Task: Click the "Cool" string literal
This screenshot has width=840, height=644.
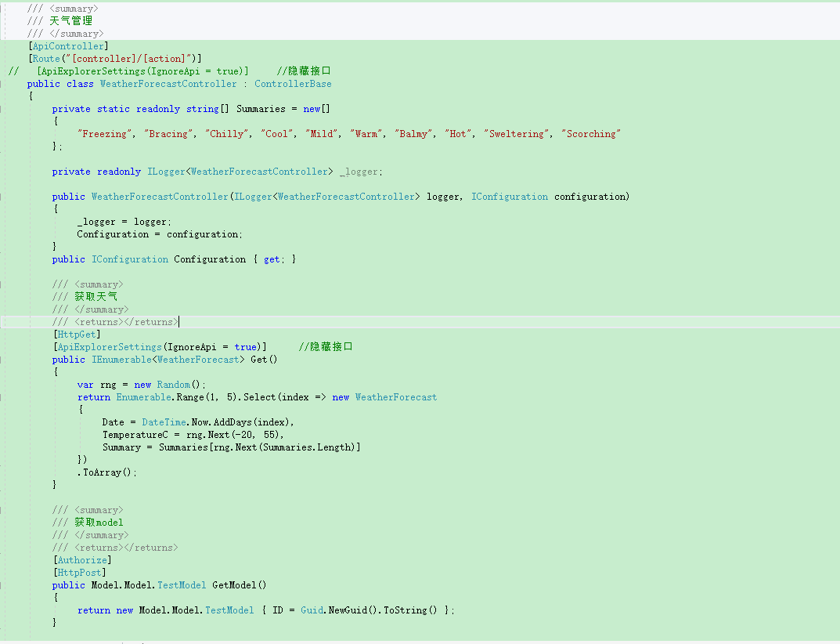Action: [277, 134]
